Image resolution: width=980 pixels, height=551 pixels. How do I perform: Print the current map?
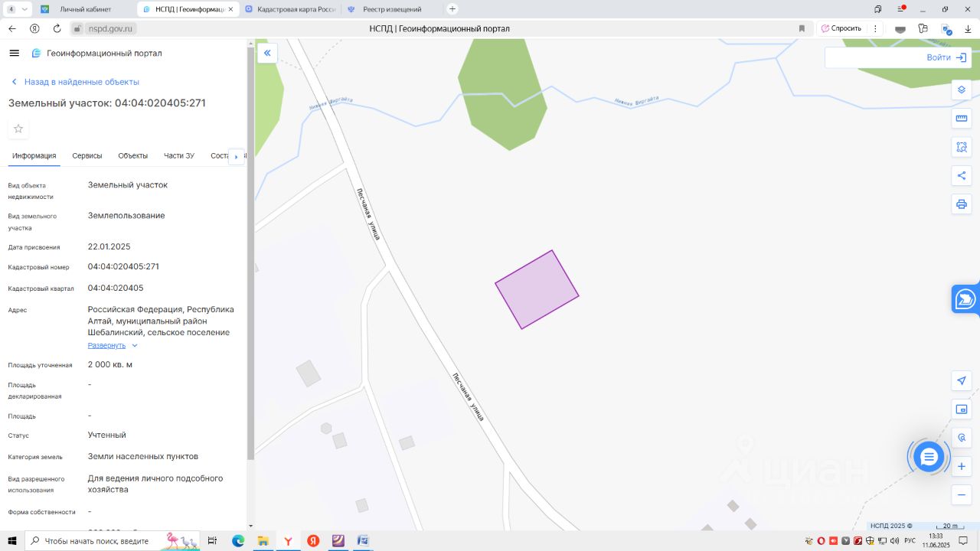962,204
